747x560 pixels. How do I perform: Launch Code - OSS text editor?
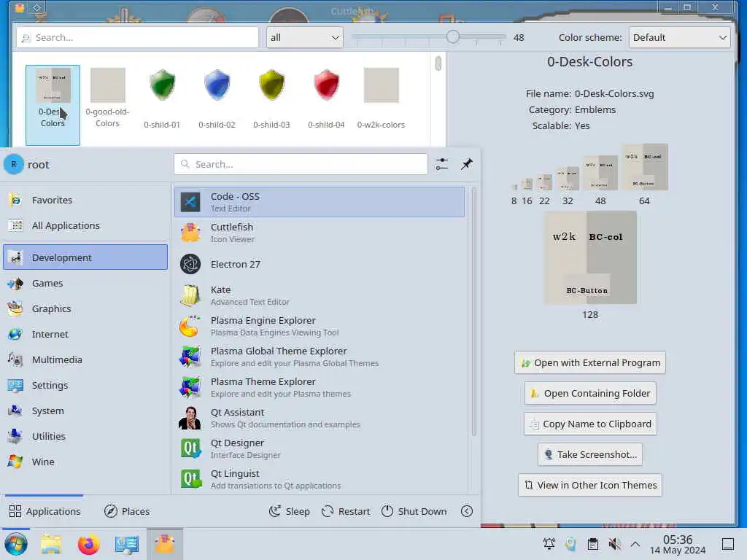(320, 202)
